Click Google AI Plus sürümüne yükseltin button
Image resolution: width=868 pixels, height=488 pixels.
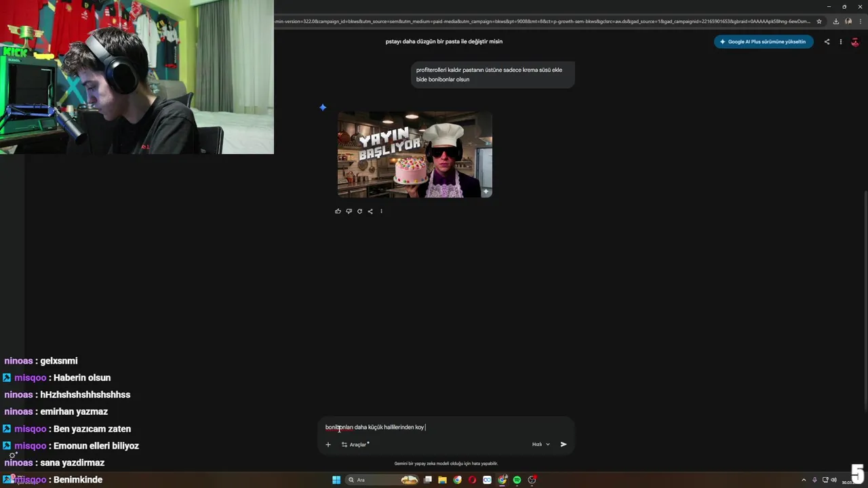pyautogui.click(x=764, y=41)
